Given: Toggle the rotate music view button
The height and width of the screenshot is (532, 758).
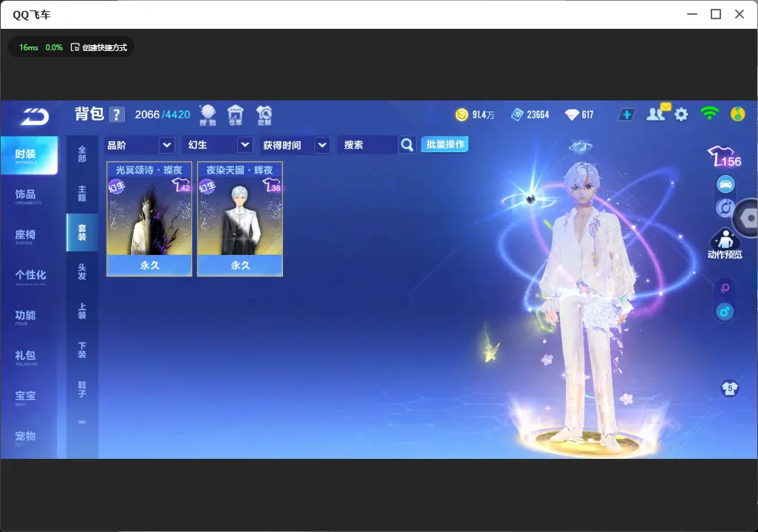Looking at the screenshot, I should 724,208.
